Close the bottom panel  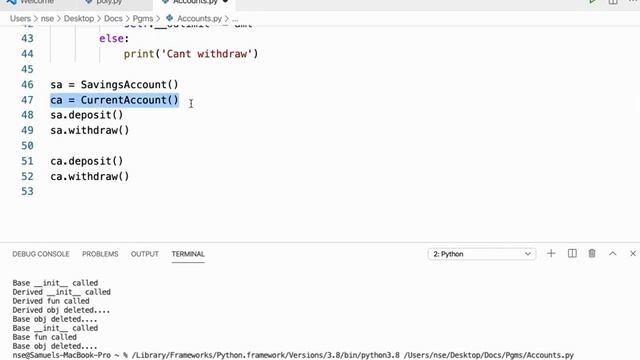pos(633,253)
